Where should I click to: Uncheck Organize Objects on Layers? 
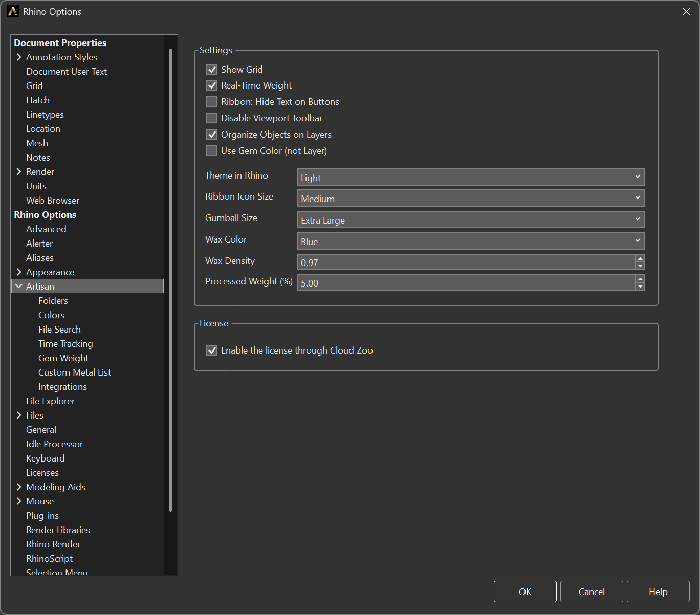point(212,135)
